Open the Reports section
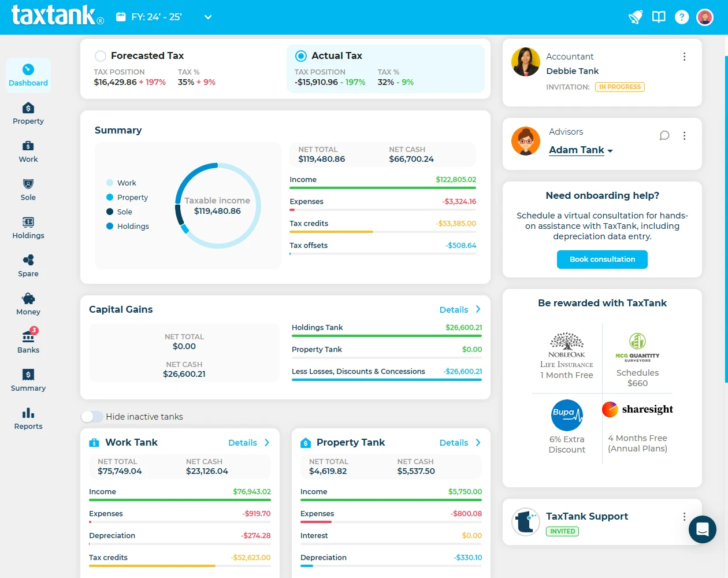Screen dimensions: 728x578 (28, 418)
